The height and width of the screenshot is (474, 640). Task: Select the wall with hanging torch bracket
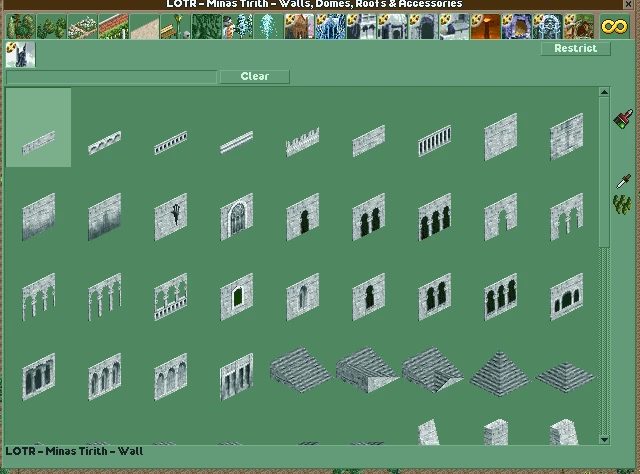point(171,217)
